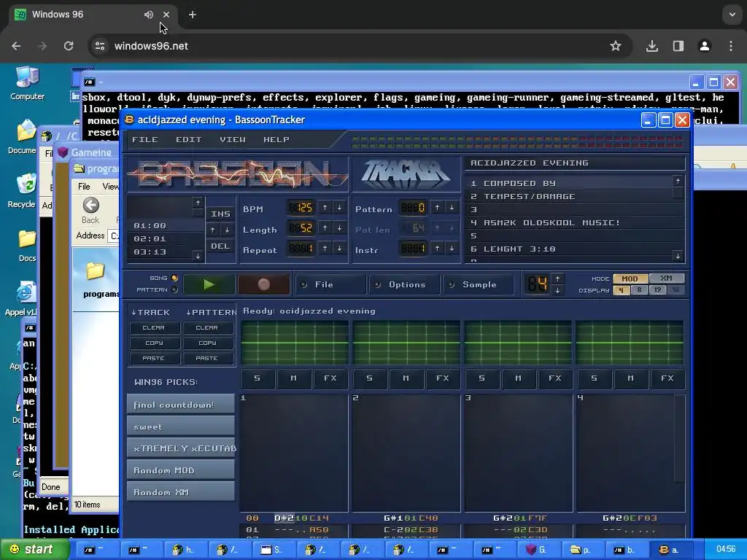
Task: Select the SONG play mode radio
Action: [x=174, y=278]
